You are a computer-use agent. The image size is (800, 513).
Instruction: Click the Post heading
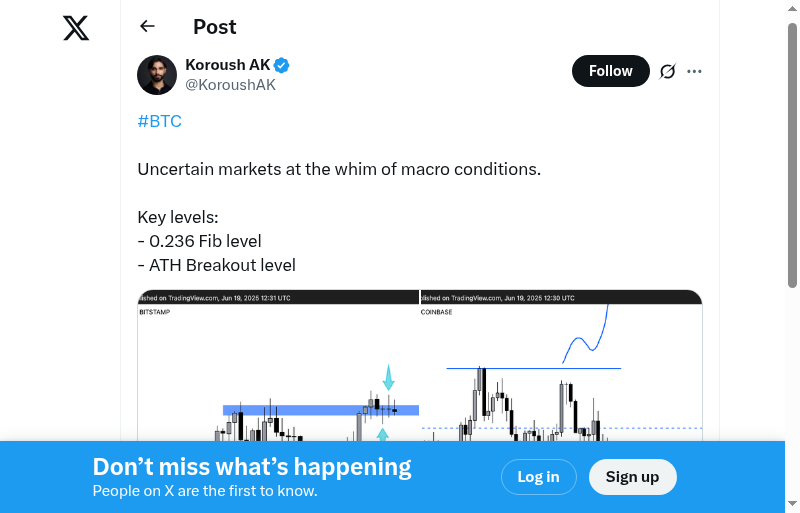click(x=215, y=27)
